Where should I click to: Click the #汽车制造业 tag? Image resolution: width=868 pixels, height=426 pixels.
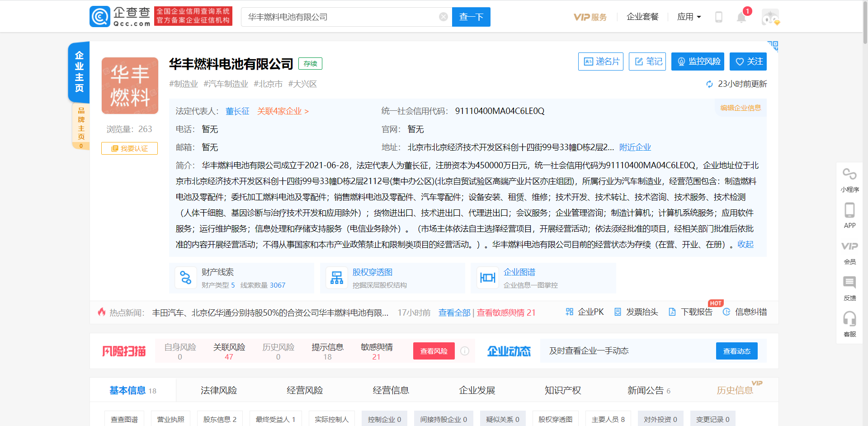[x=226, y=84]
